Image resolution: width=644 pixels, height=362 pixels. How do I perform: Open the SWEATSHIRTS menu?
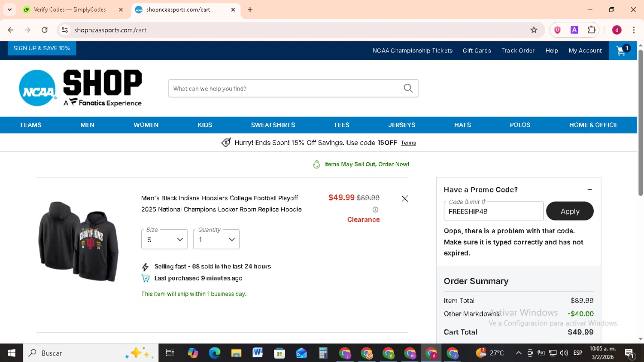point(273,125)
